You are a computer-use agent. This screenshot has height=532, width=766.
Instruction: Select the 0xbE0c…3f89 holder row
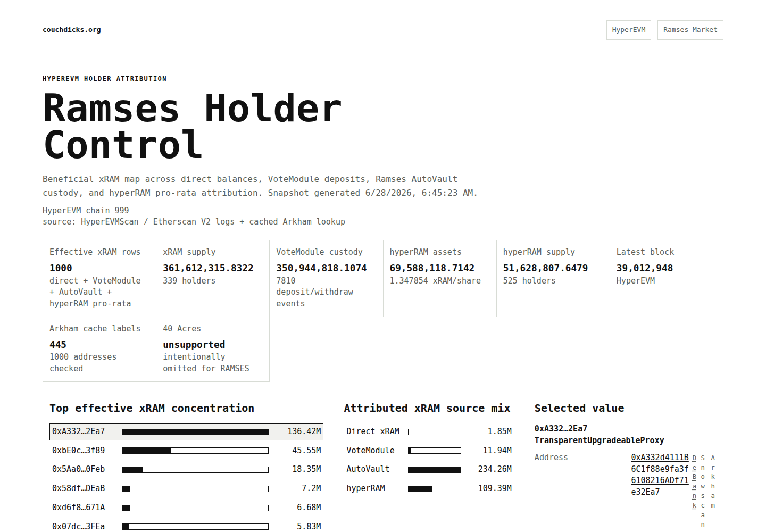pyautogui.click(x=186, y=451)
